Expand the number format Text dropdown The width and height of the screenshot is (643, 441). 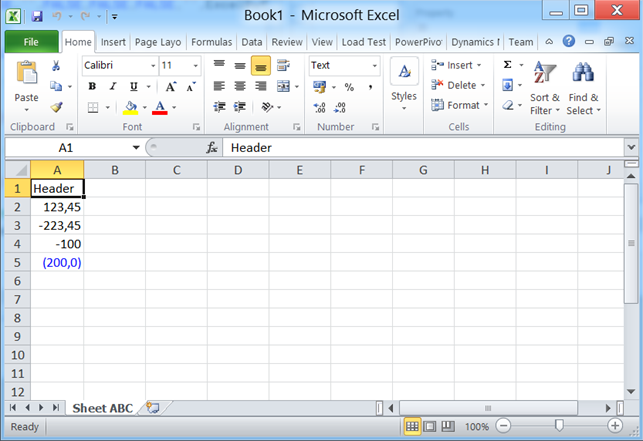(x=375, y=65)
